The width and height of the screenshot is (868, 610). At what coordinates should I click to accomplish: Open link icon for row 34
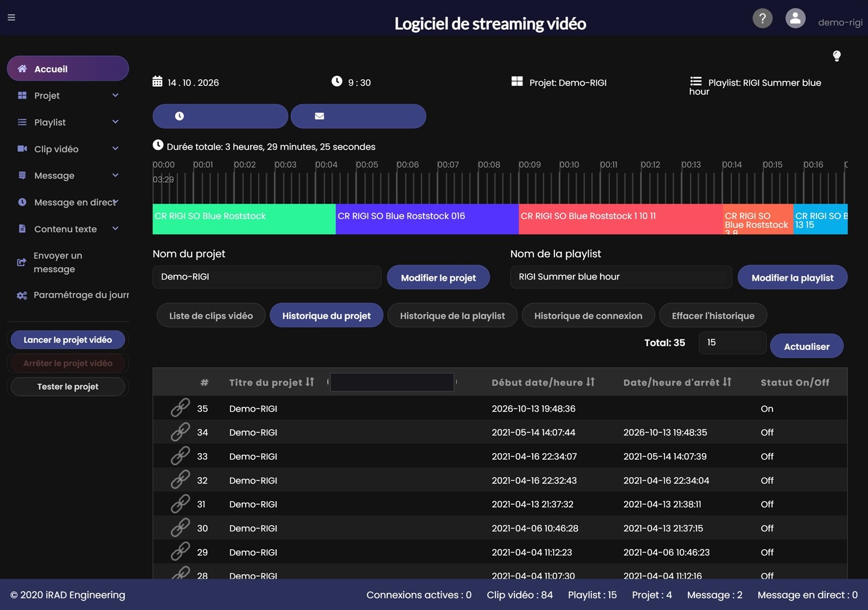click(x=180, y=432)
